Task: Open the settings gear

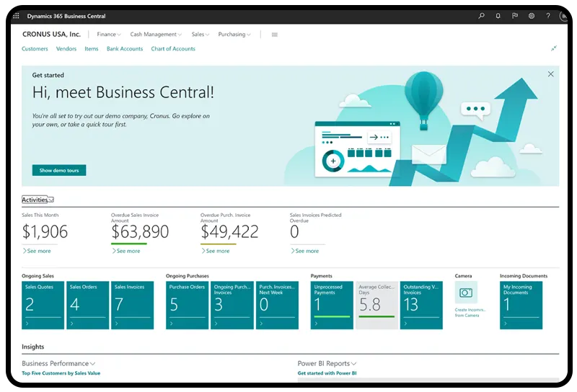Action: tap(532, 15)
